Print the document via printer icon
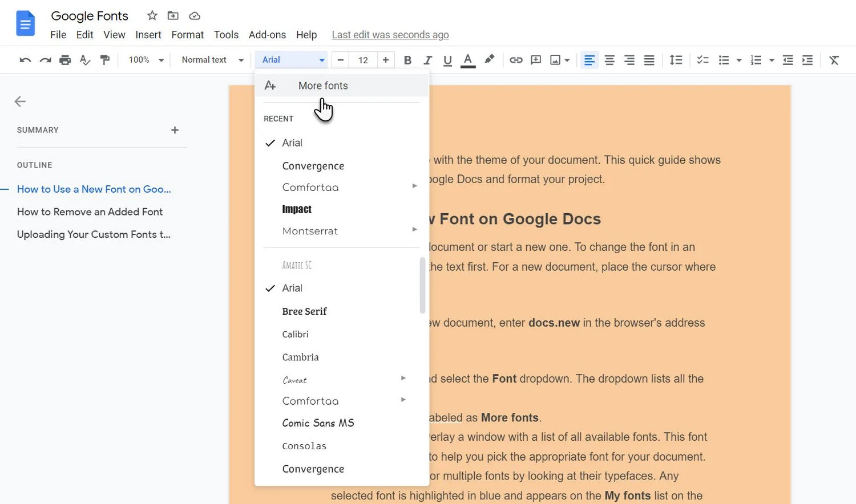 65,60
